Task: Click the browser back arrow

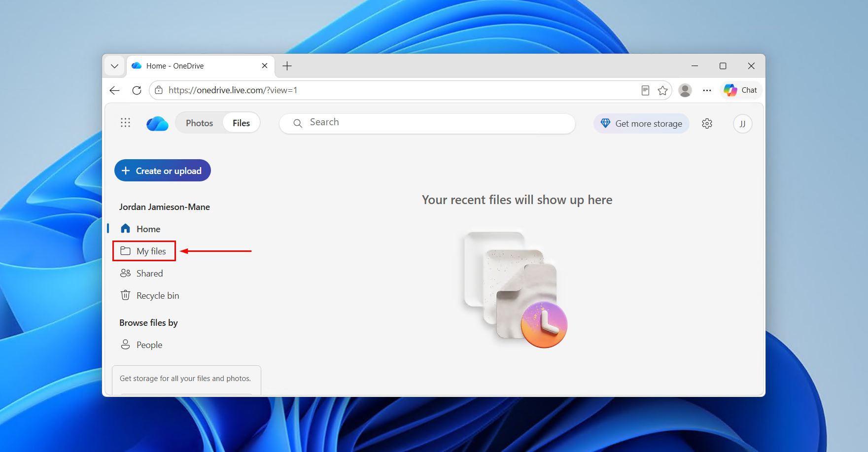Action: pos(115,90)
